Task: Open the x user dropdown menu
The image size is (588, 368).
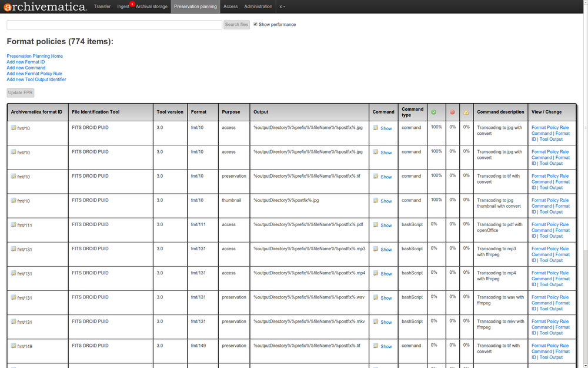Action: 282,6
